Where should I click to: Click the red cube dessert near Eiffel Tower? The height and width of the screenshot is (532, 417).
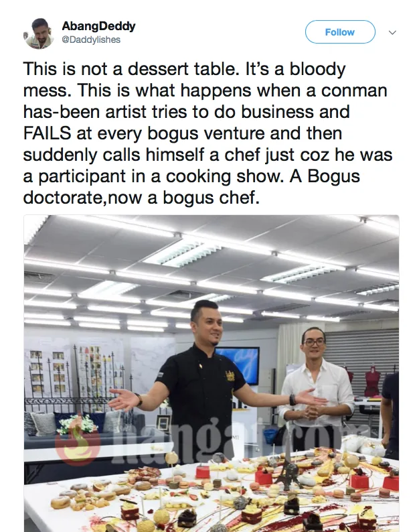(264, 476)
